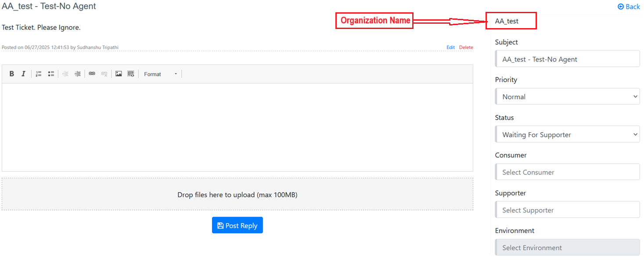Go back using the Back link
This screenshot has width=644, height=260.
tap(629, 7)
